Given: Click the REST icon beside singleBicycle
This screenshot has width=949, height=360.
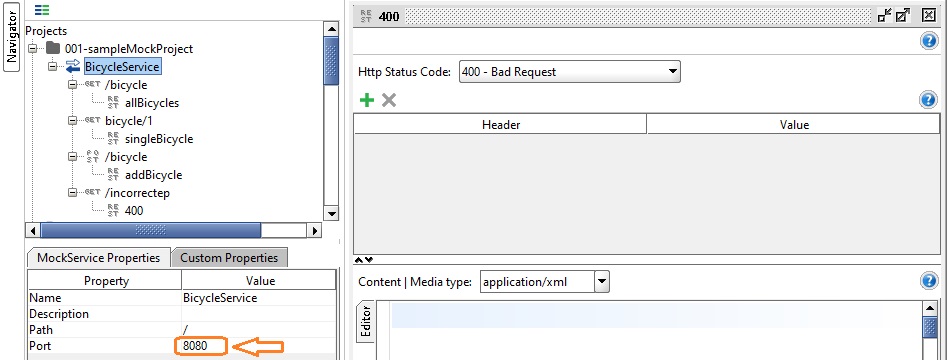Looking at the screenshot, I should 113,139.
